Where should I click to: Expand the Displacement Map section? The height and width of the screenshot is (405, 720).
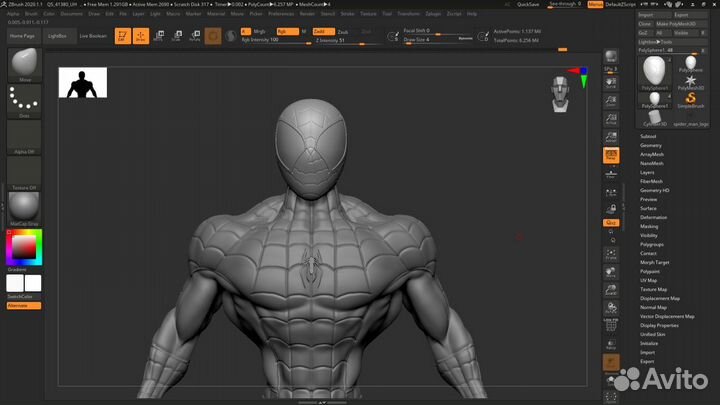[660, 298]
